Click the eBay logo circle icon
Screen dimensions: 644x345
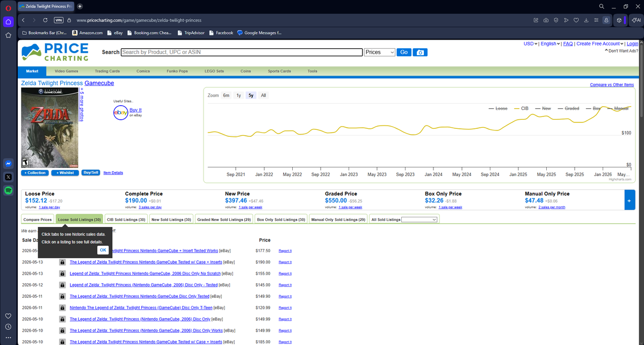pos(121,112)
